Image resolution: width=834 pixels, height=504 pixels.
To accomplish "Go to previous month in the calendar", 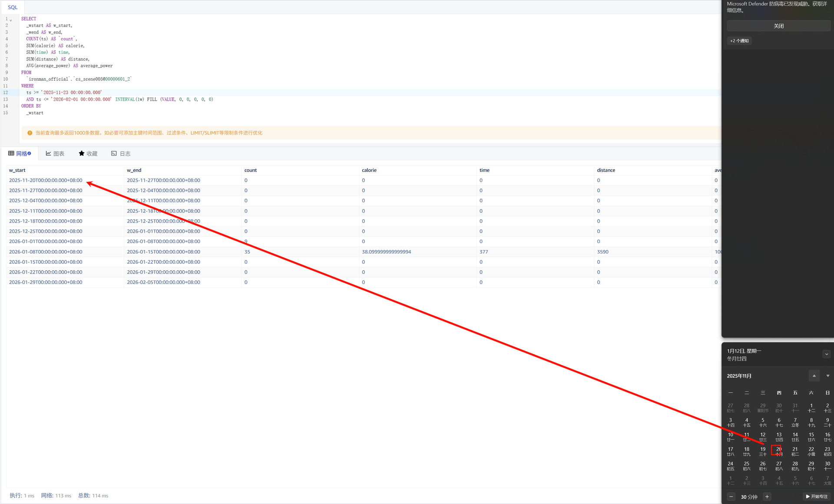I will [814, 376].
